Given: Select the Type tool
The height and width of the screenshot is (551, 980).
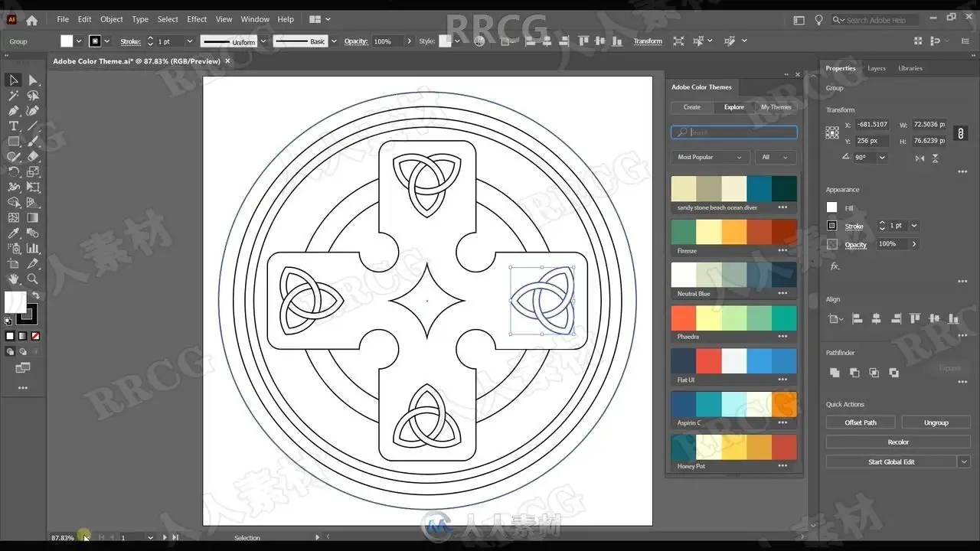Looking at the screenshot, I should pos(13,126).
